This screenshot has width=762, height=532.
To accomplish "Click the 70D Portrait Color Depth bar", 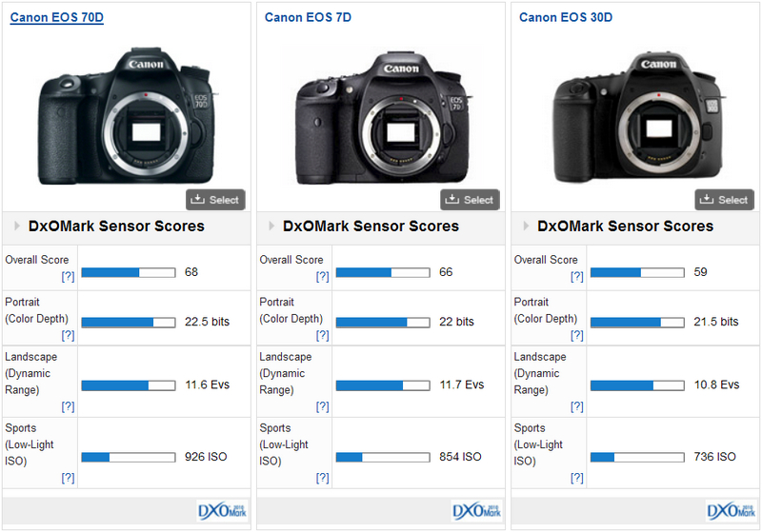I will coord(129,323).
